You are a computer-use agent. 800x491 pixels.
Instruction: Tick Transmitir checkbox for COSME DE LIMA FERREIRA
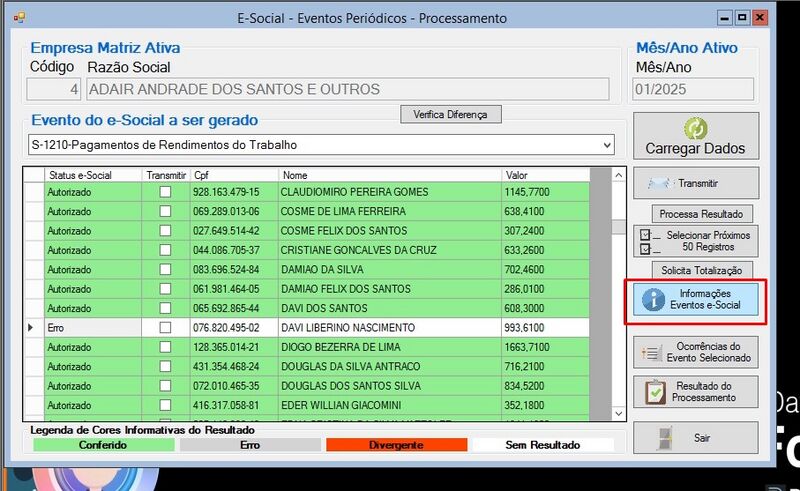(x=165, y=211)
